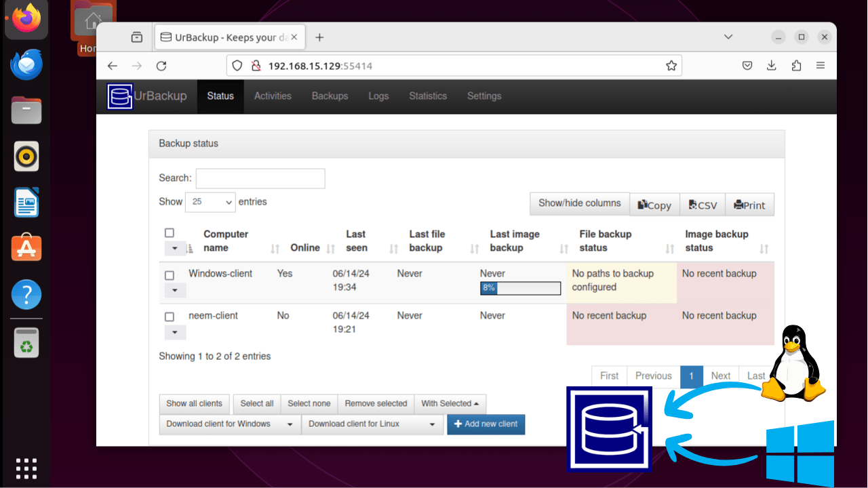The width and height of the screenshot is (868, 488).
Task: Expand the Download client for Windows dropdown
Action: tap(229, 424)
